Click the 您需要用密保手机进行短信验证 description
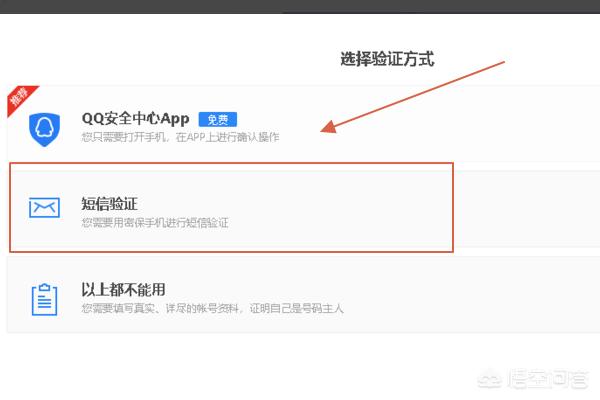This screenshot has width=600, height=400. tap(155, 222)
